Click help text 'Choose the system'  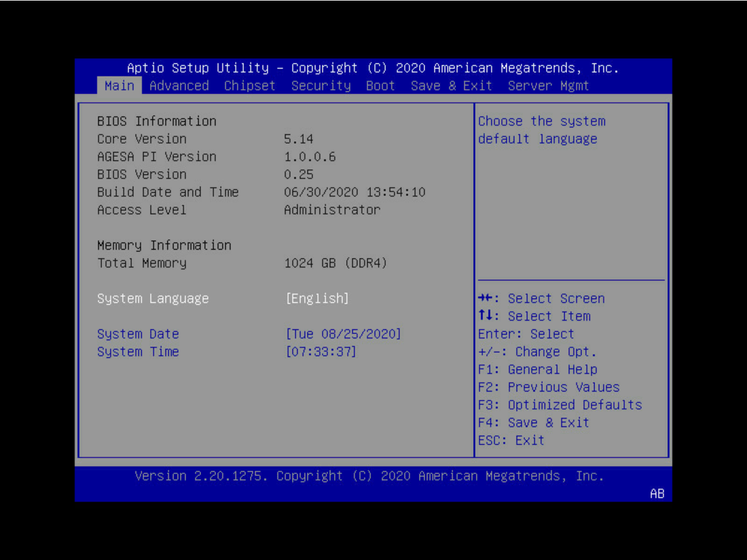(x=542, y=121)
